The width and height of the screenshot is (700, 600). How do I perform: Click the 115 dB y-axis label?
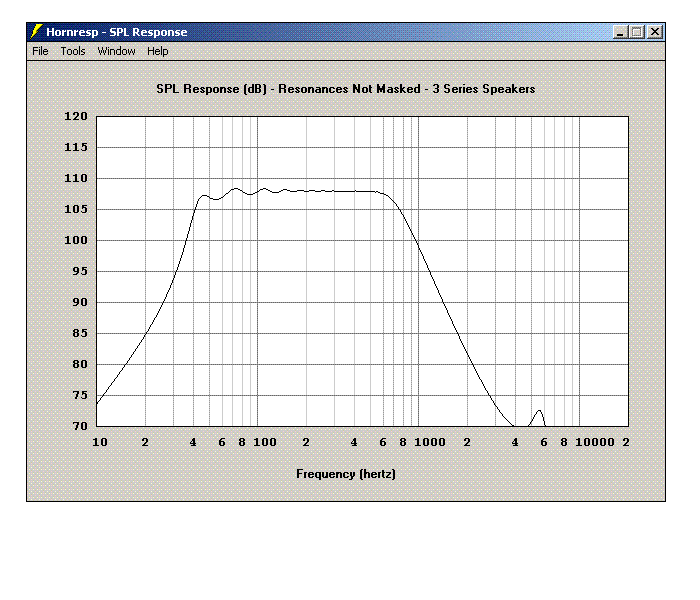pos(76,147)
